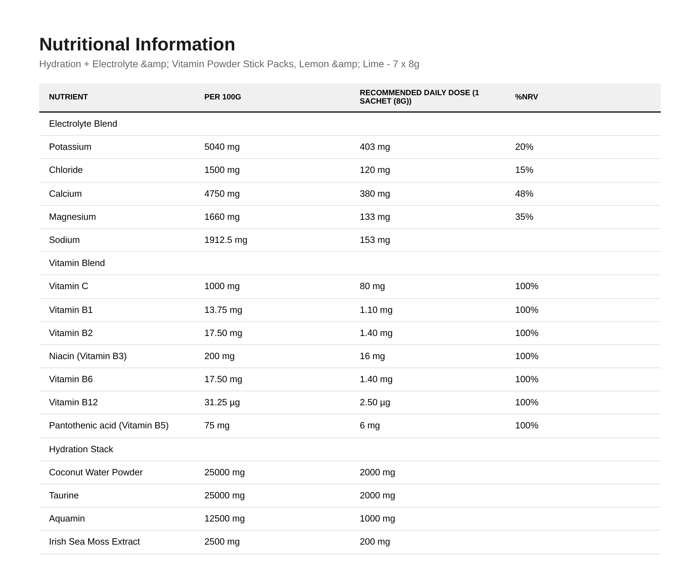Click the %NRV column header
The height and width of the screenshot is (588, 700).
coord(526,97)
